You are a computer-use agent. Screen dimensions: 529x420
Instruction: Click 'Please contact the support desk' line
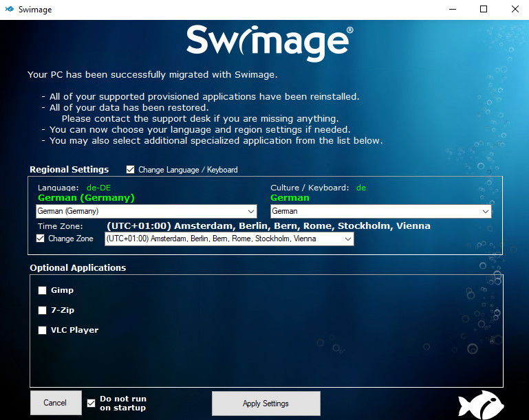click(200, 119)
